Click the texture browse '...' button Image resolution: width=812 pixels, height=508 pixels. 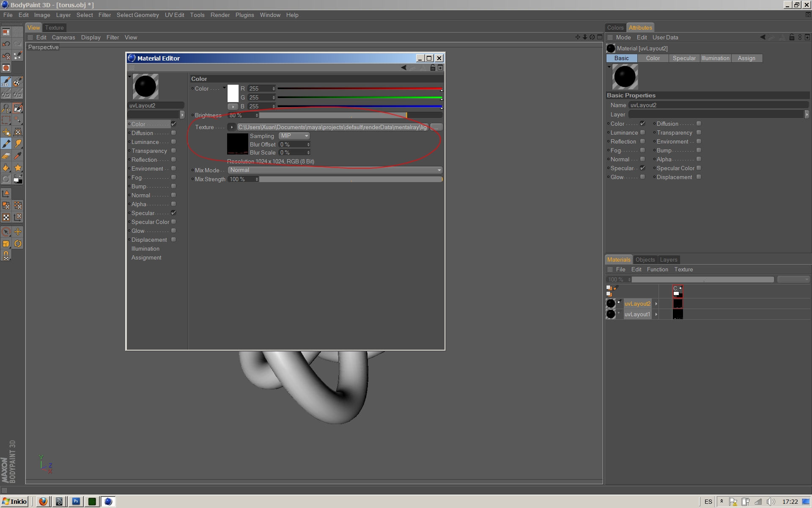tap(436, 127)
